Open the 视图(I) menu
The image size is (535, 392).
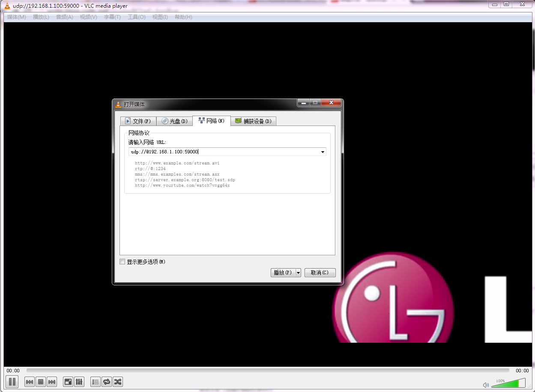point(160,17)
